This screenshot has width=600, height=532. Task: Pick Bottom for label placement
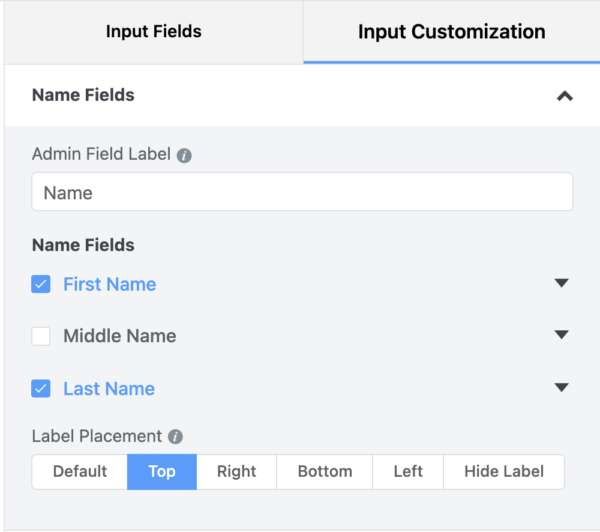coord(324,472)
